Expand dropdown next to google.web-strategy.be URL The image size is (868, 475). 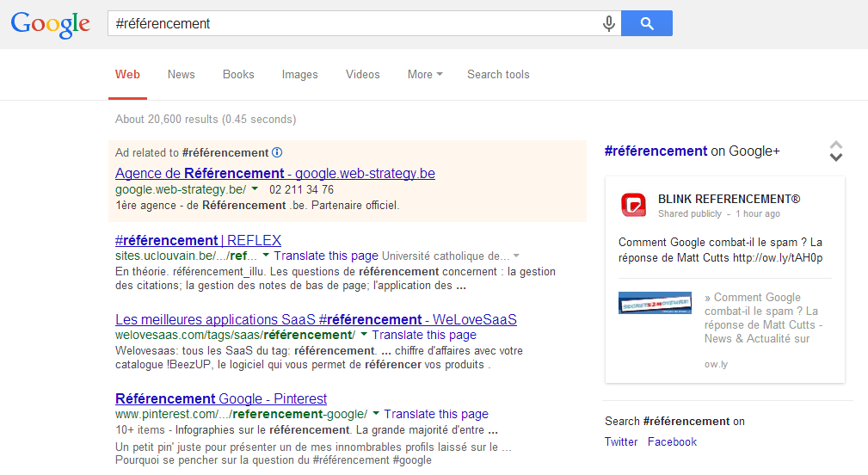pos(255,188)
